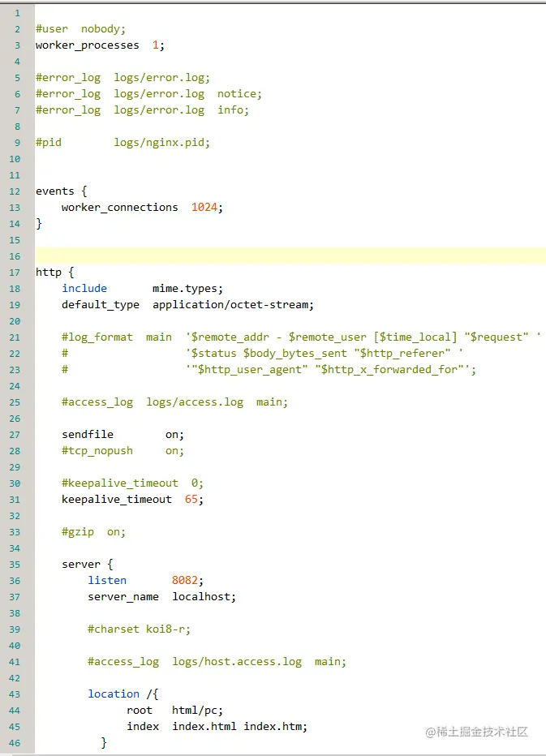Click the value '1' after worker_processes
The image size is (546, 756).
[155, 45]
